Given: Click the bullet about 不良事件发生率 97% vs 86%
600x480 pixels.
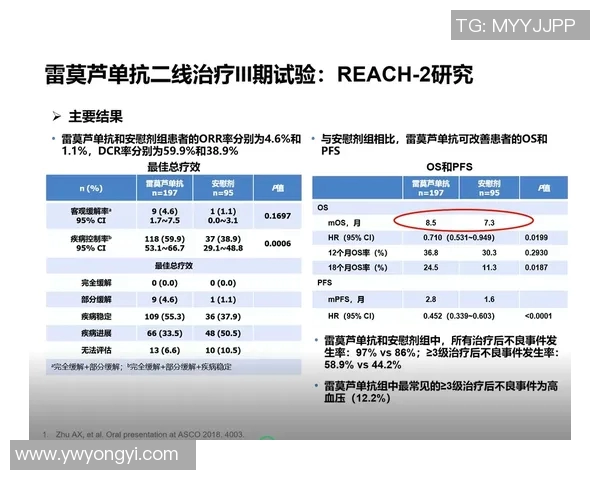Looking at the screenshot, I should point(441,353).
